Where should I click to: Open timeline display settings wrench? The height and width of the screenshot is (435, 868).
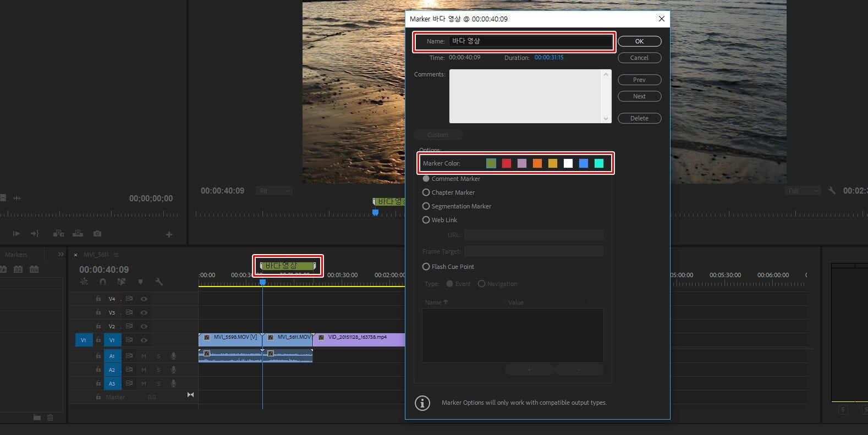(159, 282)
